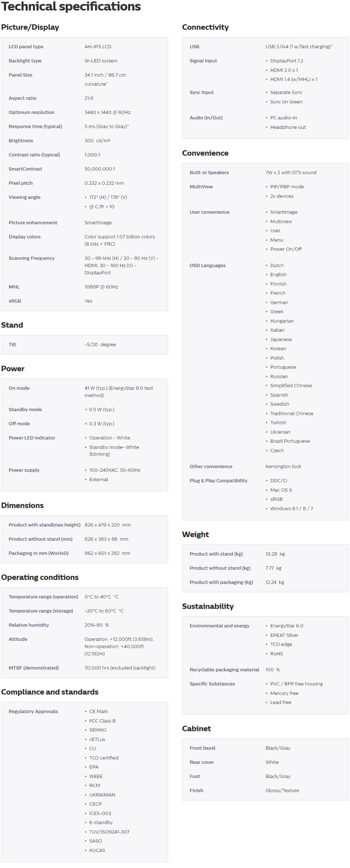This screenshot has width=350, height=868.
Task: Click the Sustainability section heading
Action: 208,606
